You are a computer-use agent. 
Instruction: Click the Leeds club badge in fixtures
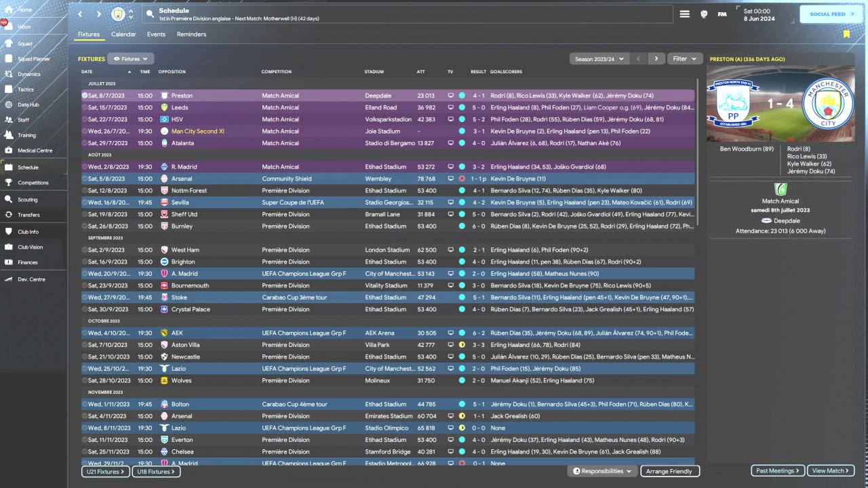click(164, 107)
